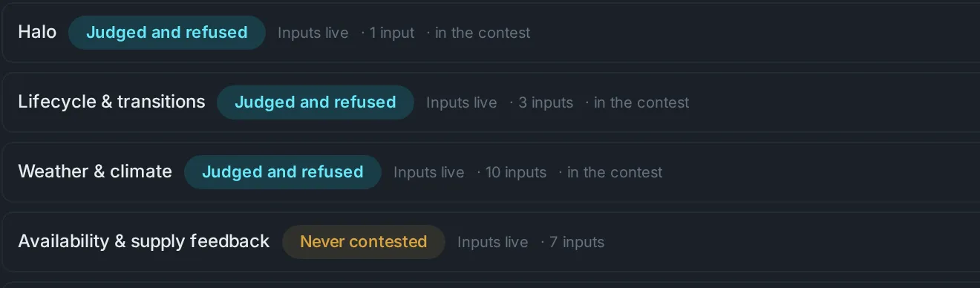This screenshot has width=980, height=288.
Task: Select Inputs live text in Halo row
Action: pyautogui.click(x=313, y=33)
